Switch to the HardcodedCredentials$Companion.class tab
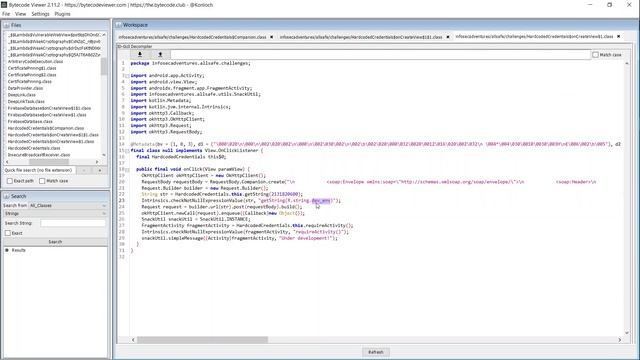640x360 pixels. [192, 37]
